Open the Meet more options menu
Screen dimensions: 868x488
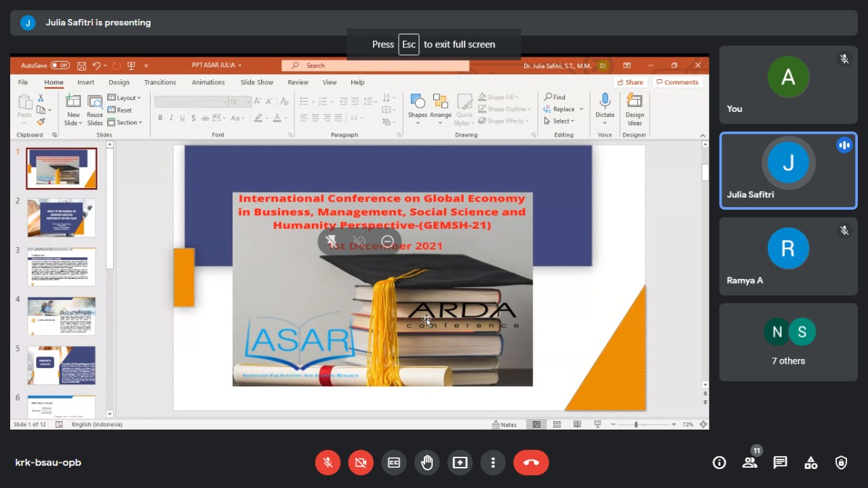493,463
